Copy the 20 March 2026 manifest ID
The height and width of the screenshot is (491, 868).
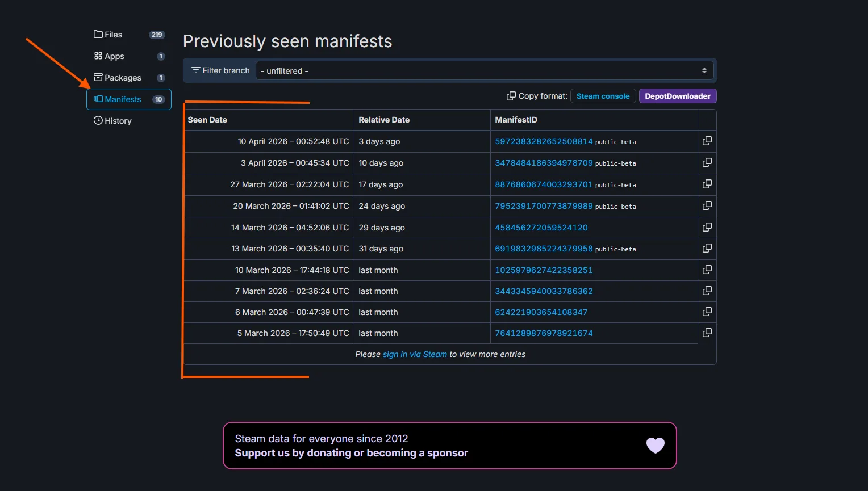point(707,205)
